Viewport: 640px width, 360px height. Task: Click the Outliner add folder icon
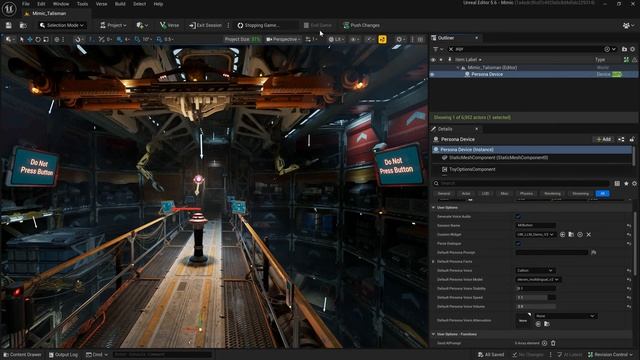[x=624, y=49]
